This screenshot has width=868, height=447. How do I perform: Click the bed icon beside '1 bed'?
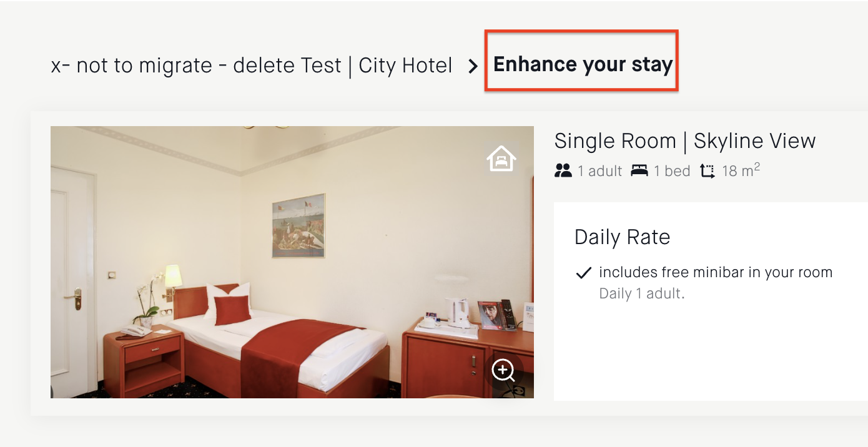[639, 170]
